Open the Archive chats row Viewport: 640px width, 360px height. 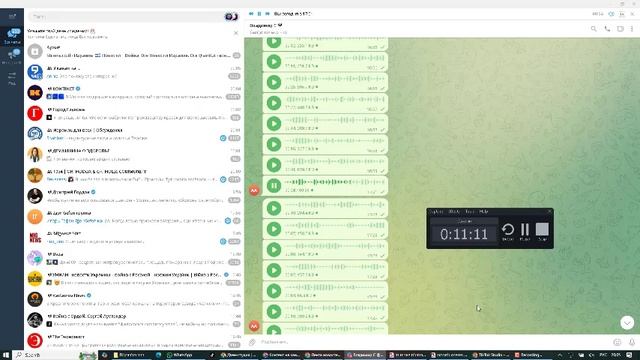(134, 51)
